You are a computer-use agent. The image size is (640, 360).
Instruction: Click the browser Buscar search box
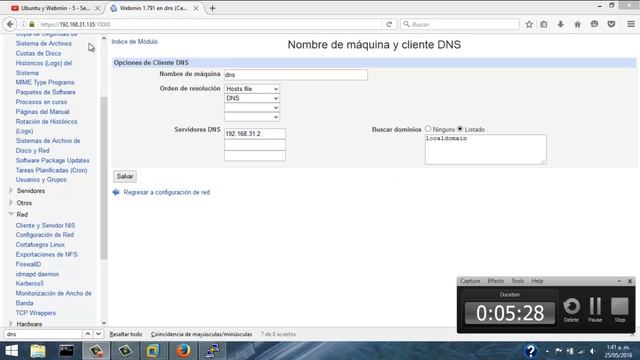460,24
